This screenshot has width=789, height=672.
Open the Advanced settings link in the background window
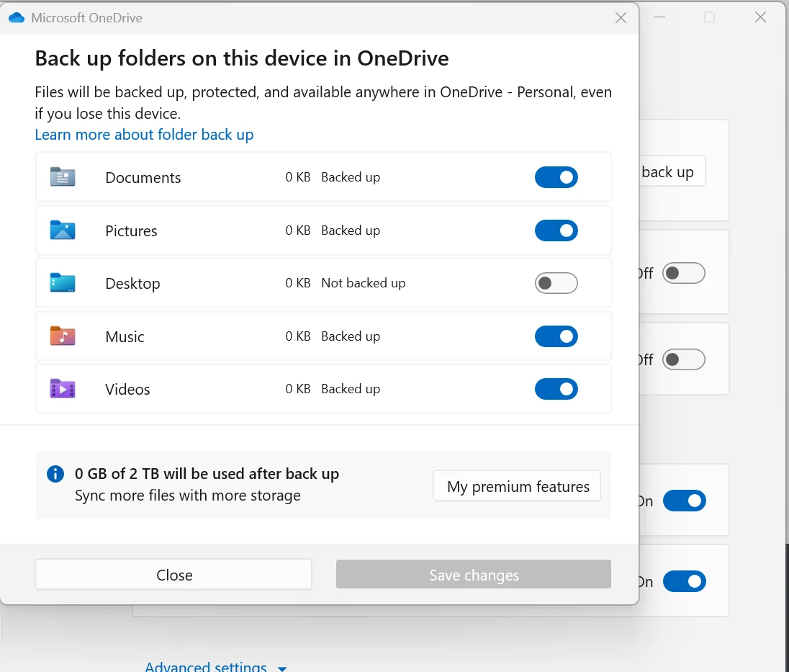click(206, 666)
